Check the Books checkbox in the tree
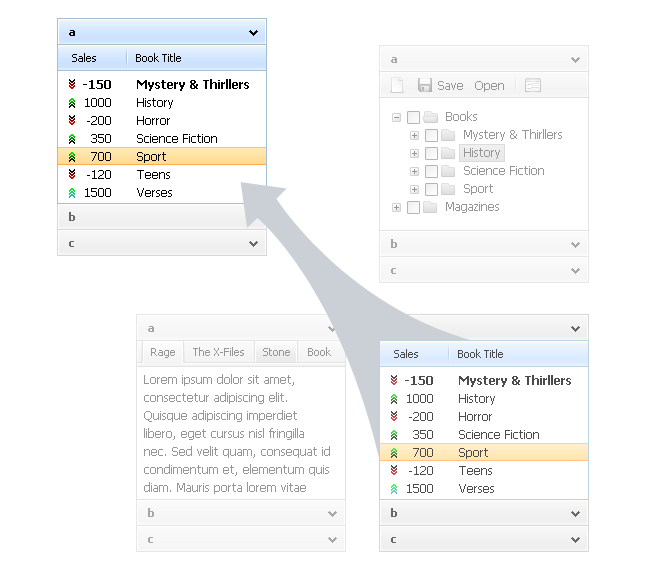The width and height of the screenshot is (671, 580). tap(413, 117)
